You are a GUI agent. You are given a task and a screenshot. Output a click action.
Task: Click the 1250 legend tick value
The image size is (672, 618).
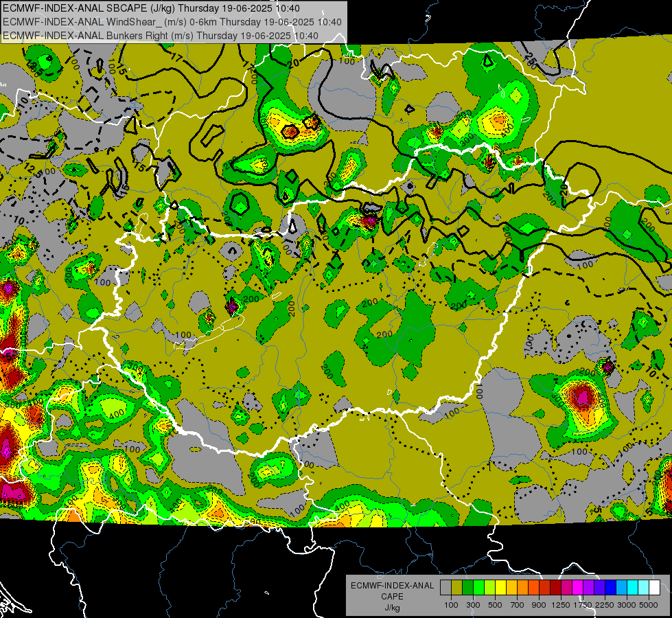point(561,605)
